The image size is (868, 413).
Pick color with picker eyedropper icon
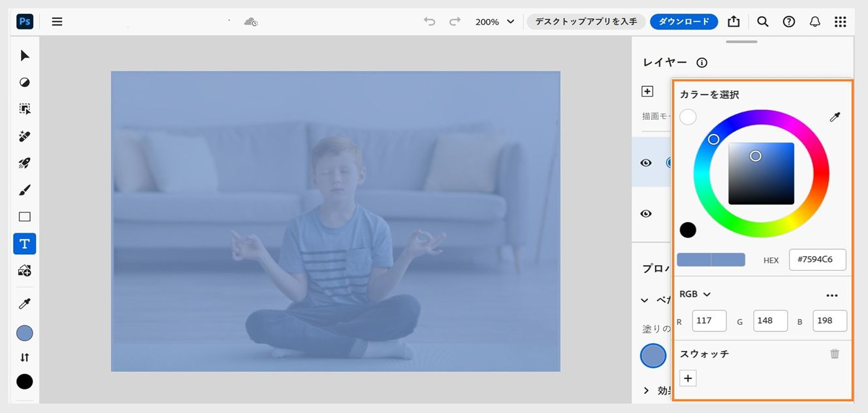coord(835,117)
